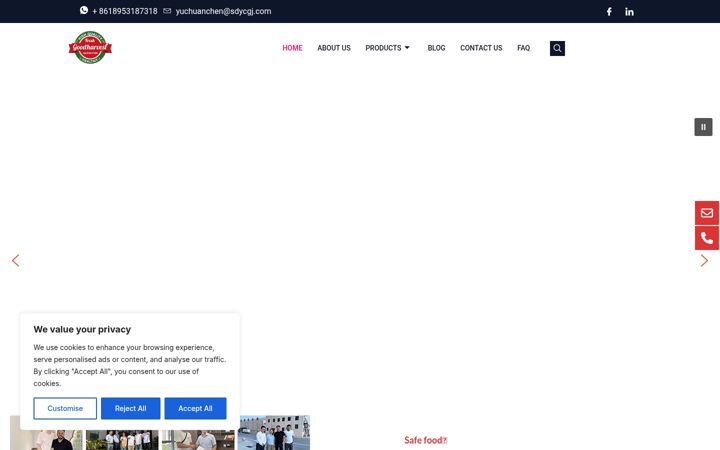Image resolution: width=720 pixels, height=450 pixels.
Task: Click Accept All cookies
Action: [195, 408]
